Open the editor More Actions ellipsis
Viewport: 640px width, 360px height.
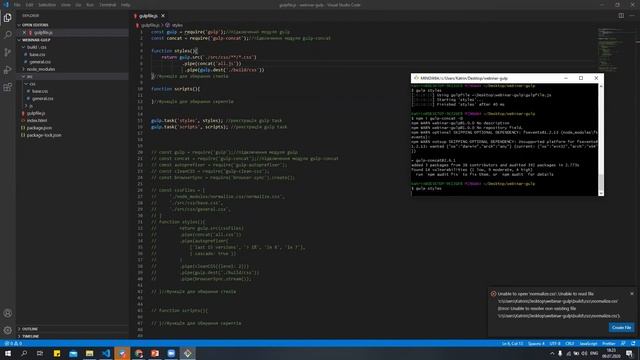tap(632, 16)
